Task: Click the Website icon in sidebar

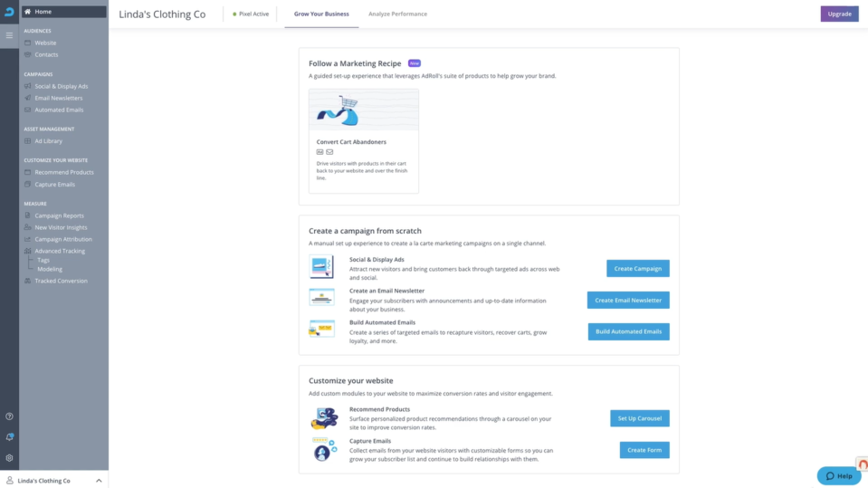Action: pos(28,43)
